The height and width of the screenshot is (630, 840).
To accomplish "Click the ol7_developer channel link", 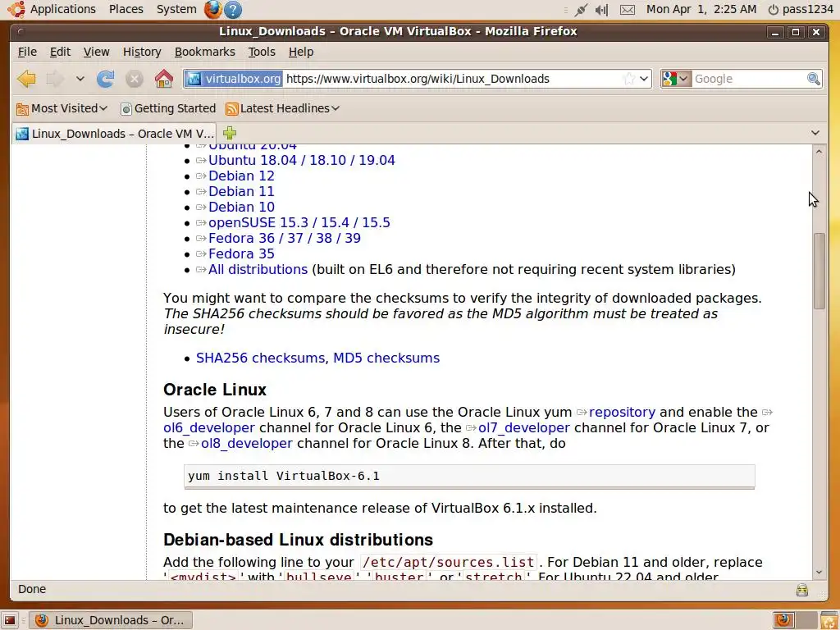I will click(524, 427).
